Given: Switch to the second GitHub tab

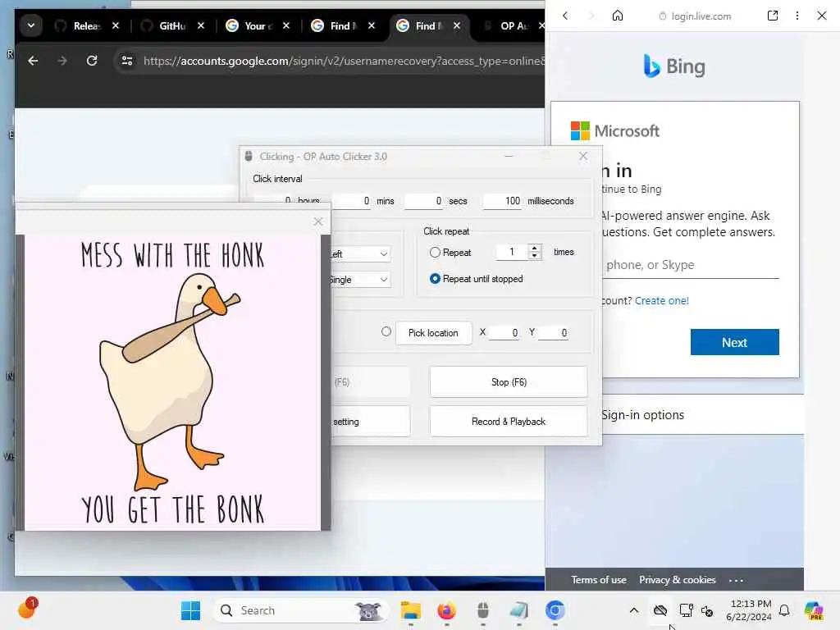Looking at the screenshot, I should pyautogui.click(x=164, y=25).
